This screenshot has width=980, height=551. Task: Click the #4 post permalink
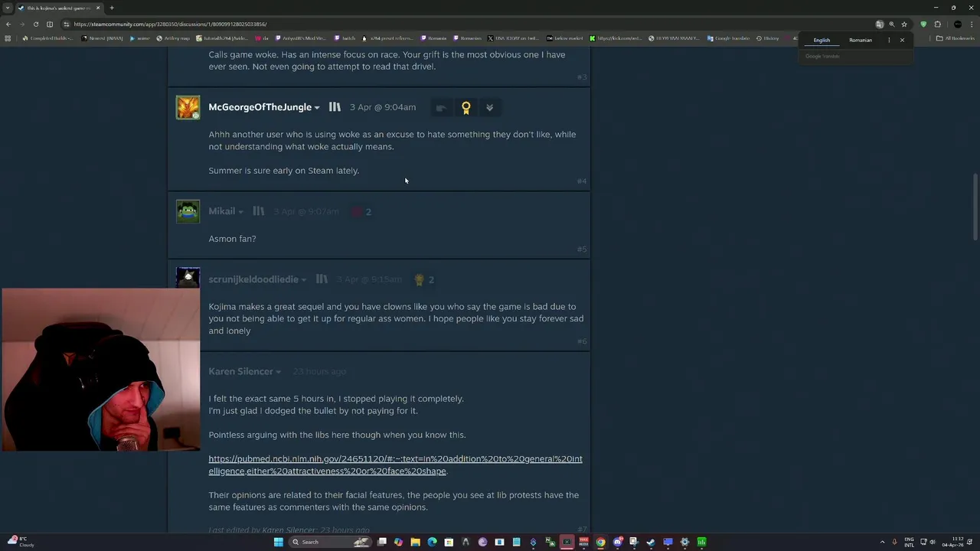tap(582, 181)
